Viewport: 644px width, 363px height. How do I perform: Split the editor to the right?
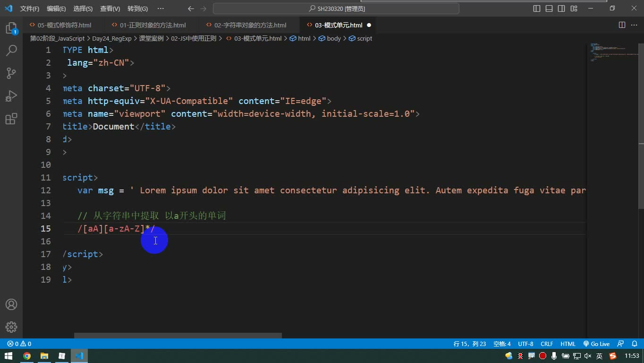click(x=622, y=25)
